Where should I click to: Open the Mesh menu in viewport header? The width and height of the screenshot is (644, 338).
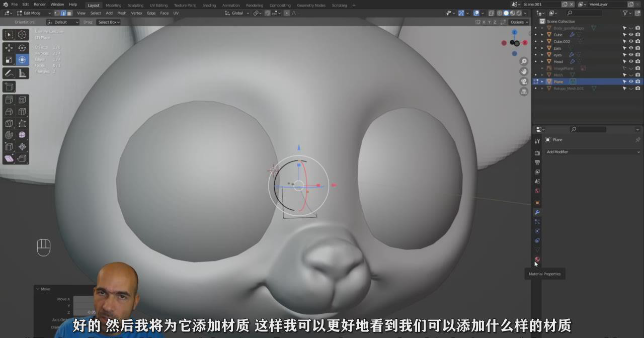[x=122, y=13]
